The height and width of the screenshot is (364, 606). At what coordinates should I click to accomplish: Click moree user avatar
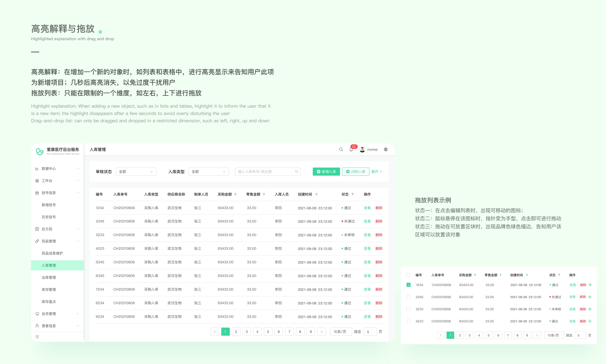pos(362,150)
